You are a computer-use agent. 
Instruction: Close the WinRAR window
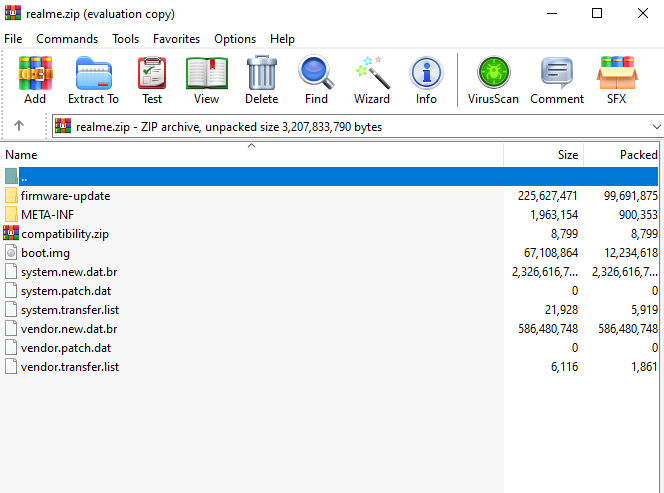coord(643,13)
